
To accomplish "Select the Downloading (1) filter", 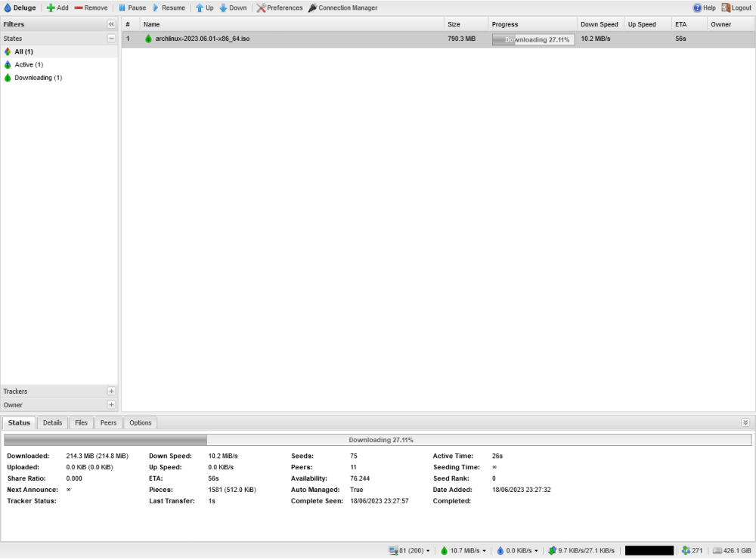I will pos(59,78).
